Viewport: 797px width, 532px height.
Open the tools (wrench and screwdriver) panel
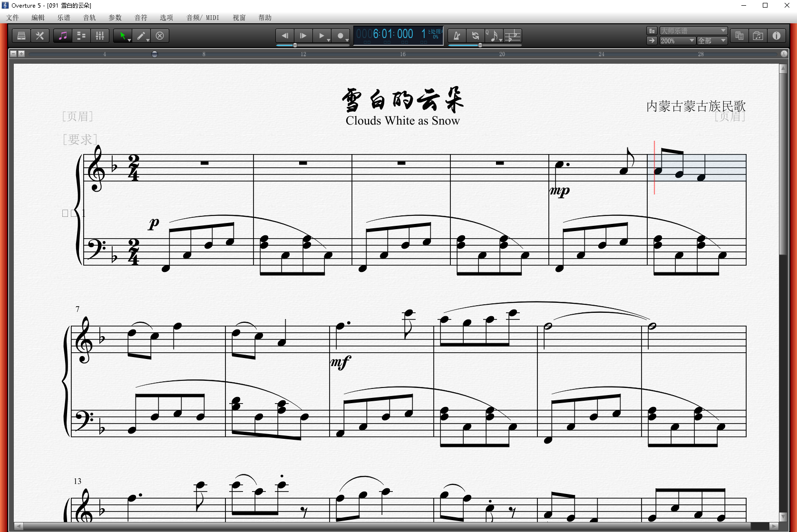[x=40, y=36]
